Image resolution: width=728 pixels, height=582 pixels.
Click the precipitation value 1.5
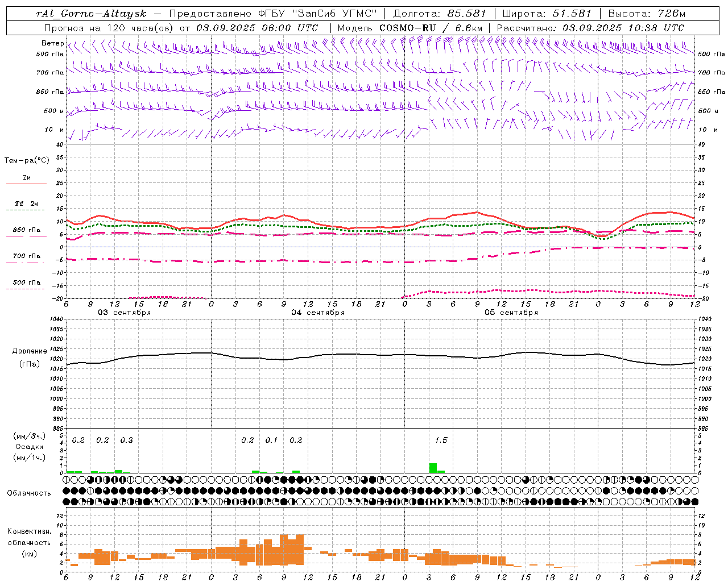pos(441,440)
